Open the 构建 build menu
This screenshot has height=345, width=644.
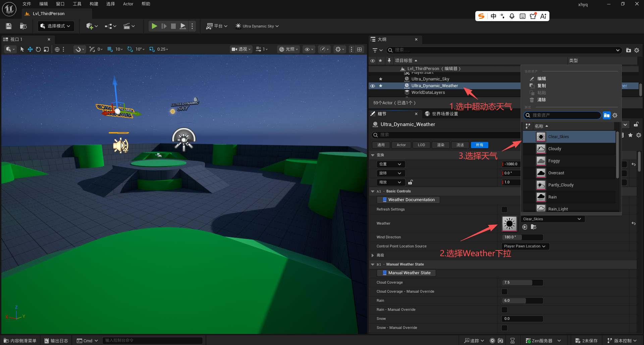point(94,4)
